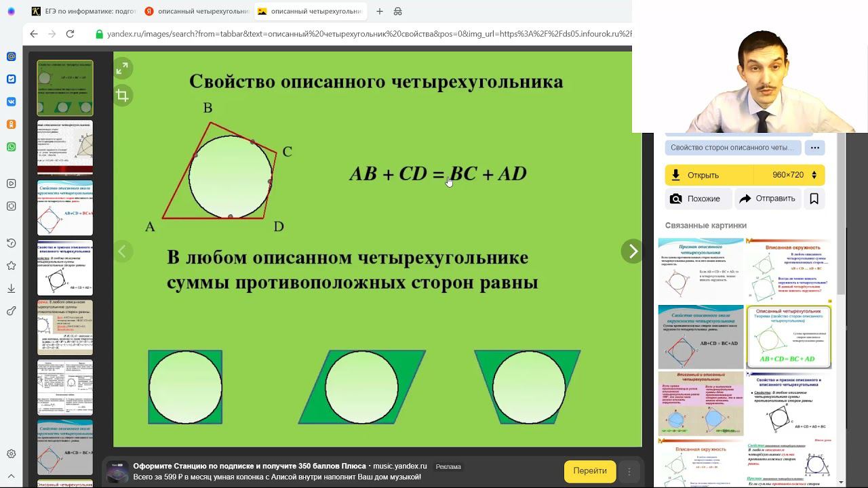The image size is (868, 488).
Task: Open the mail icon in the browser sidebar
Action: tap(12, 56)
